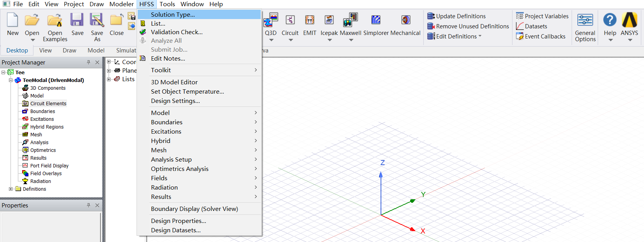Open the Modeler menu in menu bar
This screenshot has width=644, height=242.
tap(121, 4)
